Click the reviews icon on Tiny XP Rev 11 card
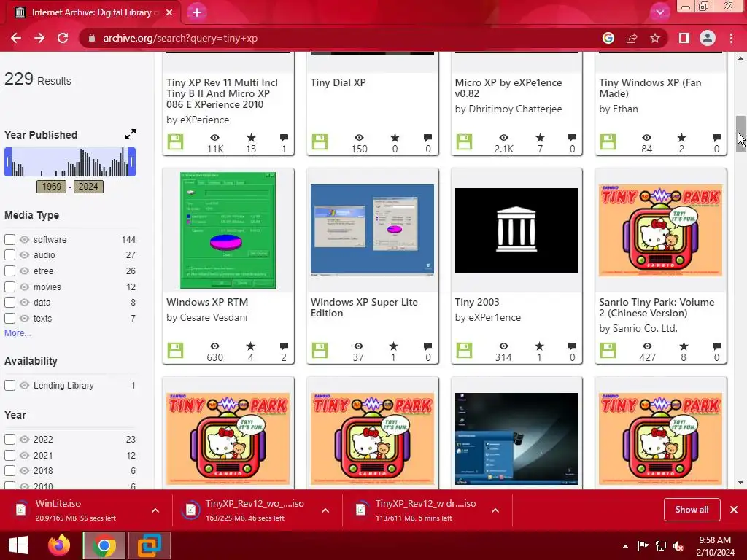Viewport: 747px width, 560px height. pos(284,138)
